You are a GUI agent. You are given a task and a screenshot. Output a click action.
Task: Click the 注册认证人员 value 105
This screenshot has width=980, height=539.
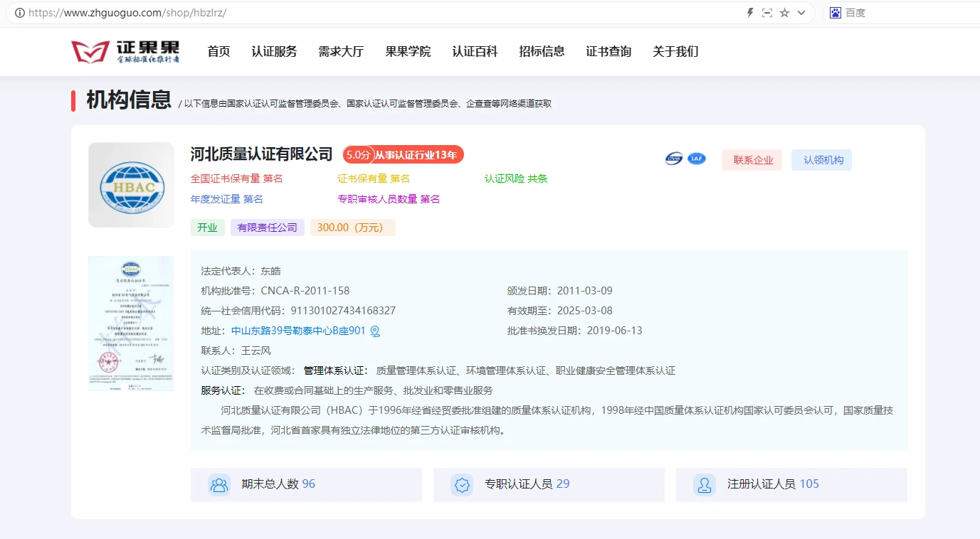click(809, 484)
